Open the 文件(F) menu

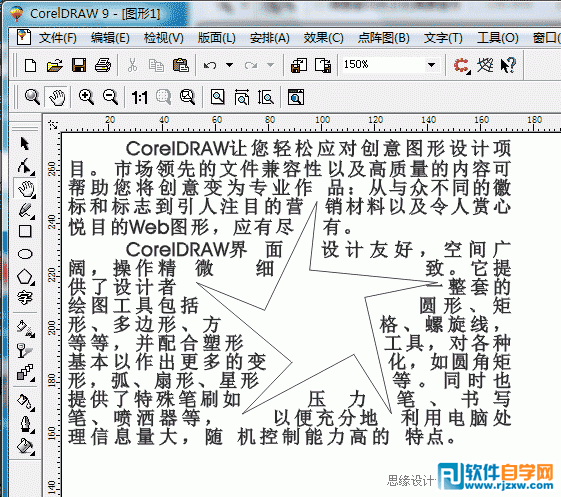point(58,38)
